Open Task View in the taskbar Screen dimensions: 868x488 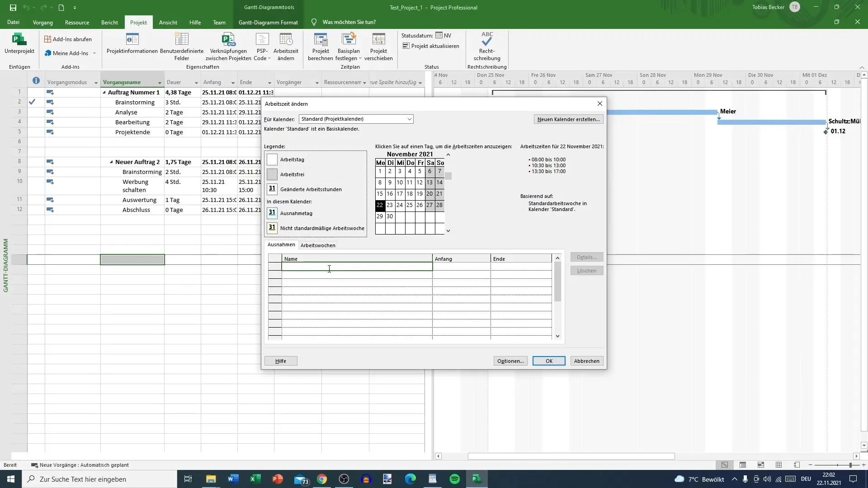point(188,479)
